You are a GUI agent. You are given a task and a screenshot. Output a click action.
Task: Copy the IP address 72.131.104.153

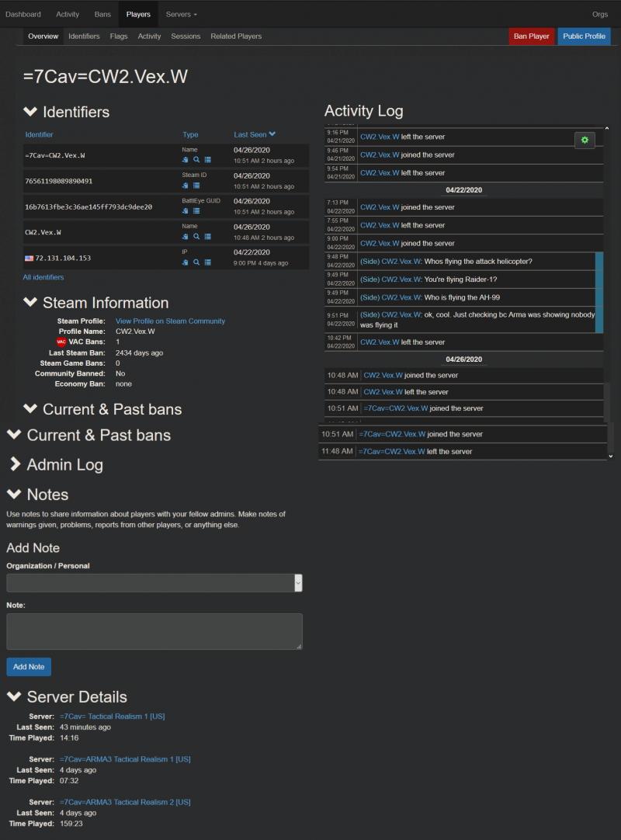pyautogui.click(x=186, y=262)
